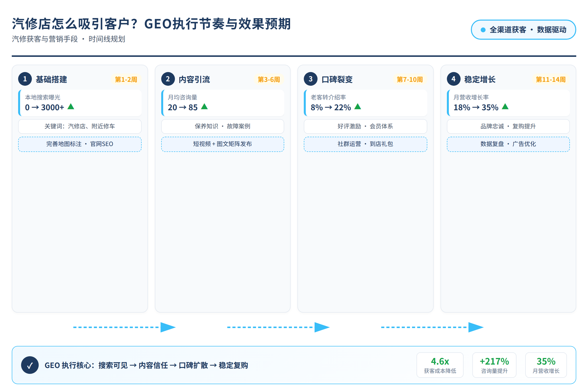Click the 老客转介绍率 metric label
Screen dimensions: 588x392
328,97
